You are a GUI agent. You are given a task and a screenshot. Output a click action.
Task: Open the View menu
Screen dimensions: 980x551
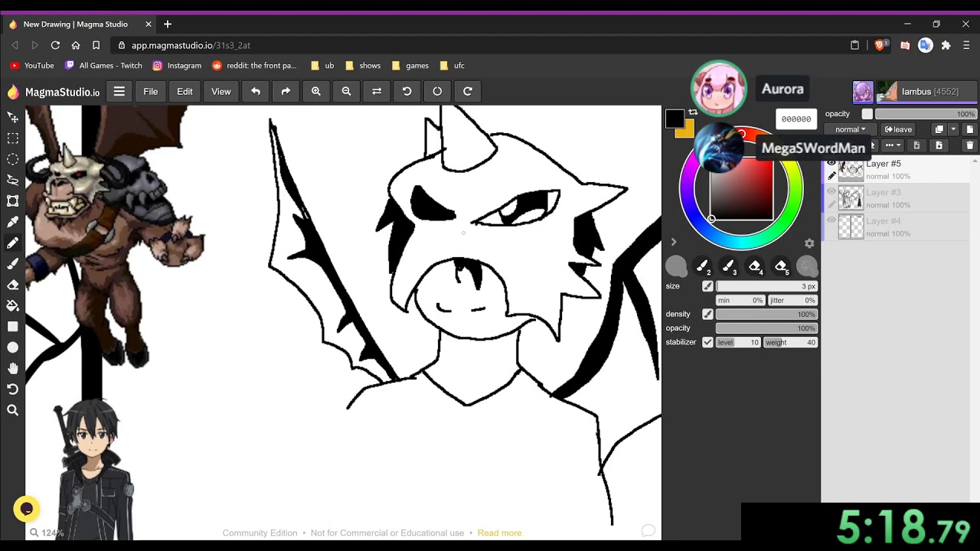point(221,92)
